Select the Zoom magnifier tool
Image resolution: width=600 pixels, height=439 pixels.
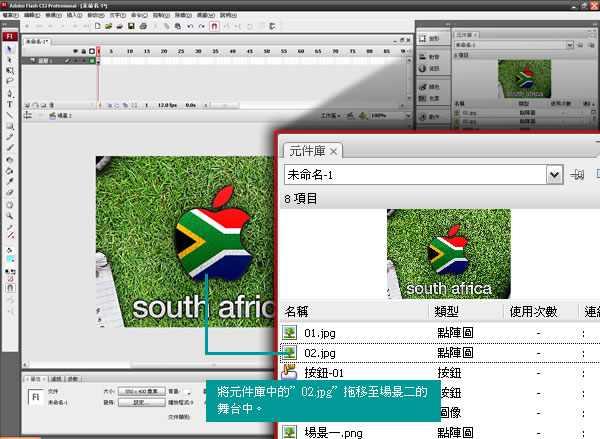pos(10,216)
